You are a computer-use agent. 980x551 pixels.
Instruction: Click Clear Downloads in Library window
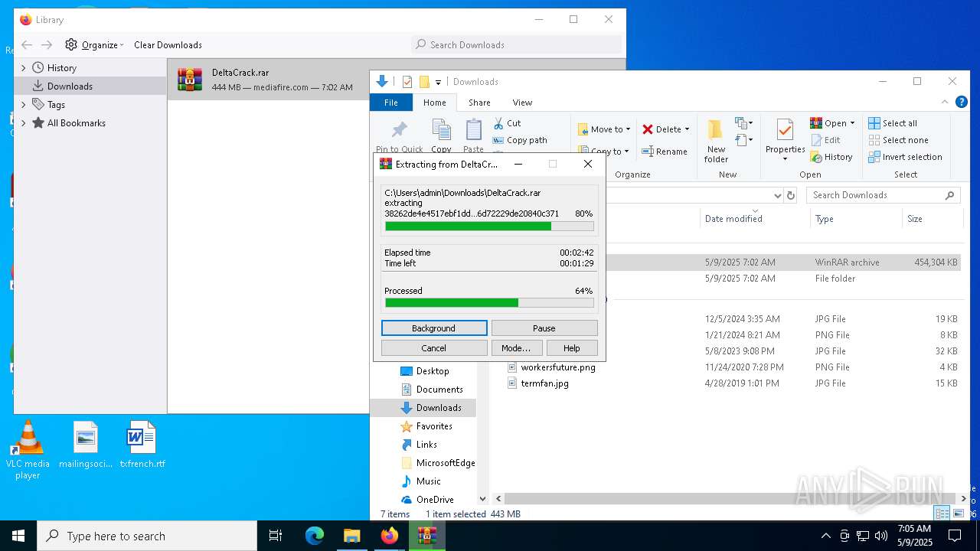168,45
